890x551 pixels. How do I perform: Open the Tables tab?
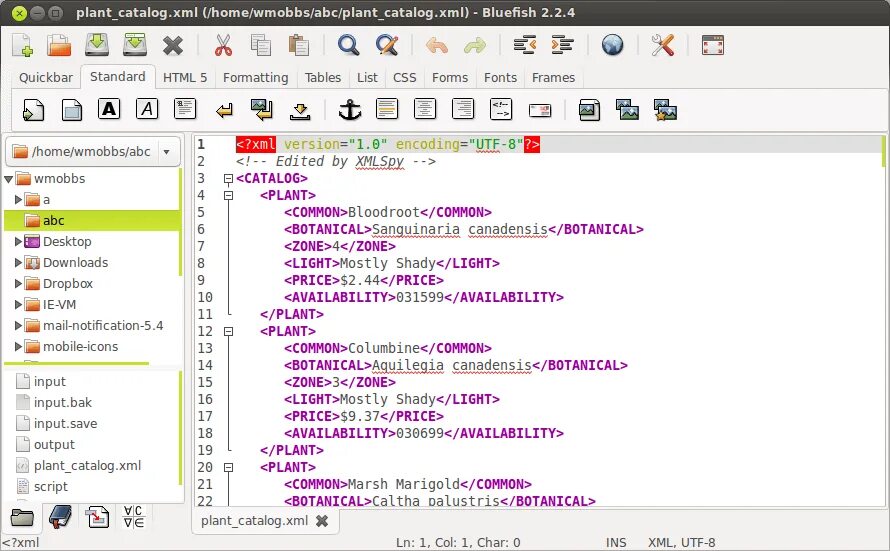[x=323, y=78]
